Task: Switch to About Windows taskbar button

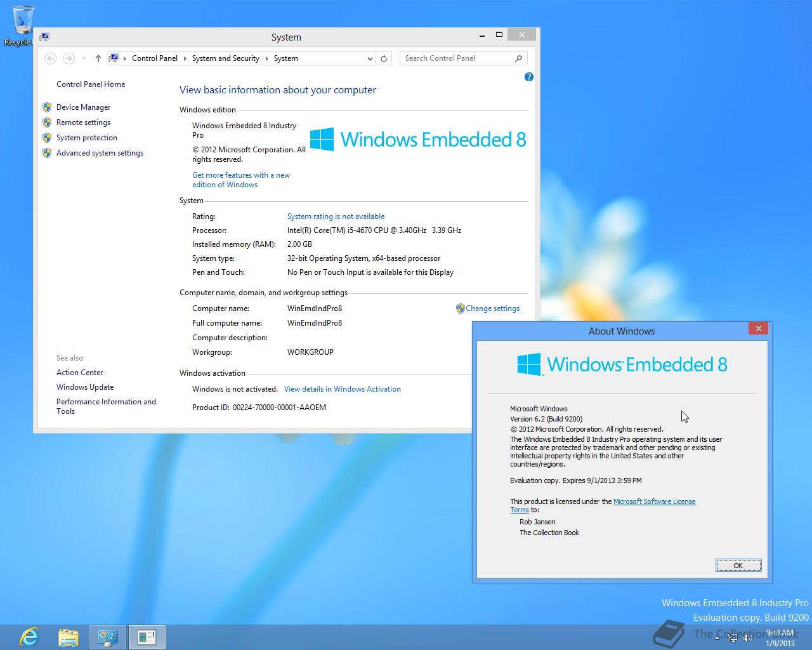Action: pos(147,637)
